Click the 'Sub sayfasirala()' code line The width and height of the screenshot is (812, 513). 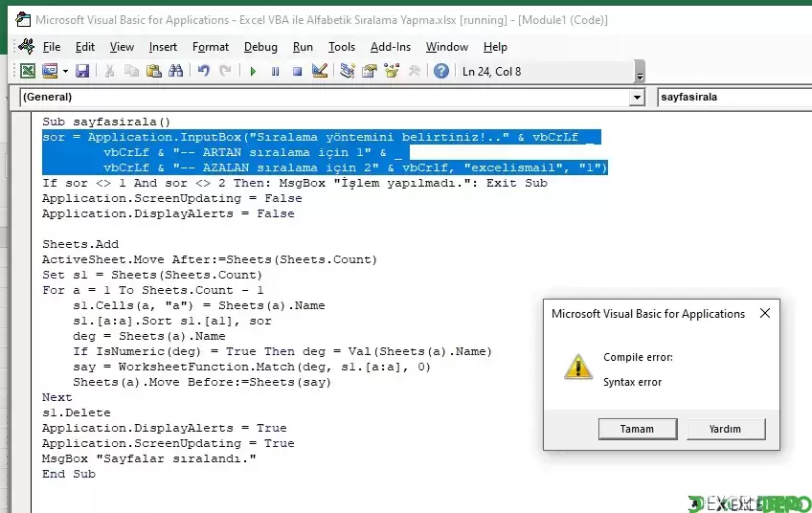coord(106,122)
